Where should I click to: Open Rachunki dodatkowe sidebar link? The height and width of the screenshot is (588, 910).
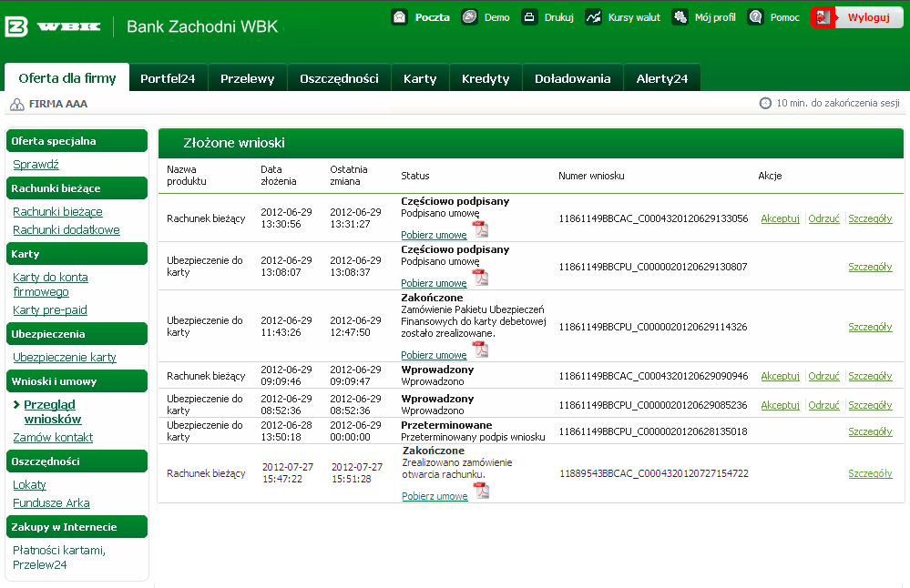(x=66, y=230)
